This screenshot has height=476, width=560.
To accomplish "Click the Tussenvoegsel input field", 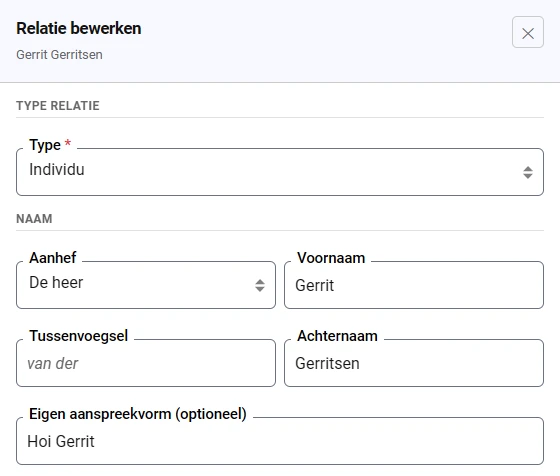I will pos(146,363).
